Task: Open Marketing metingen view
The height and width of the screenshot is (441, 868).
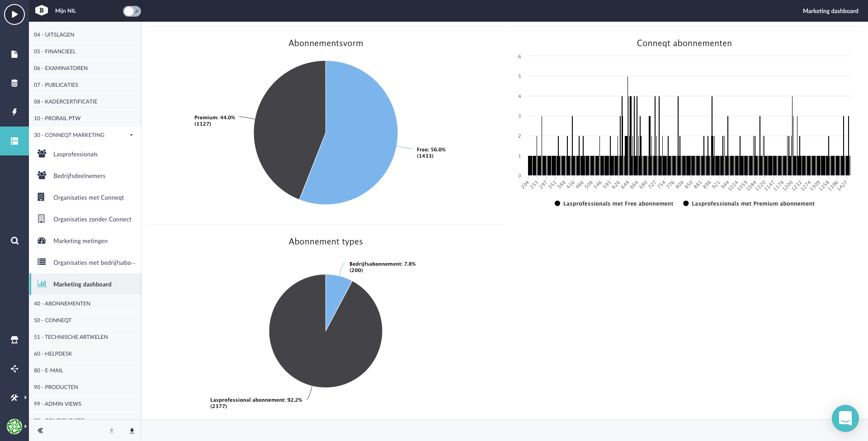Action: point(85,241)
